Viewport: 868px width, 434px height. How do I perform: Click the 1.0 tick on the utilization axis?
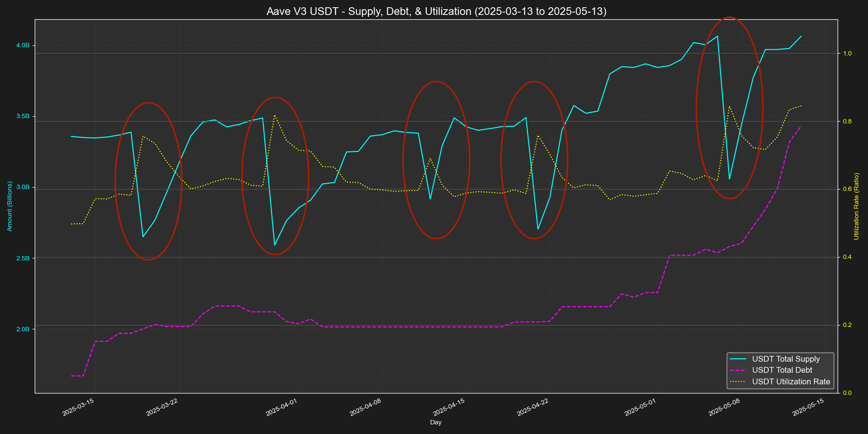click(x=847, y=54)
